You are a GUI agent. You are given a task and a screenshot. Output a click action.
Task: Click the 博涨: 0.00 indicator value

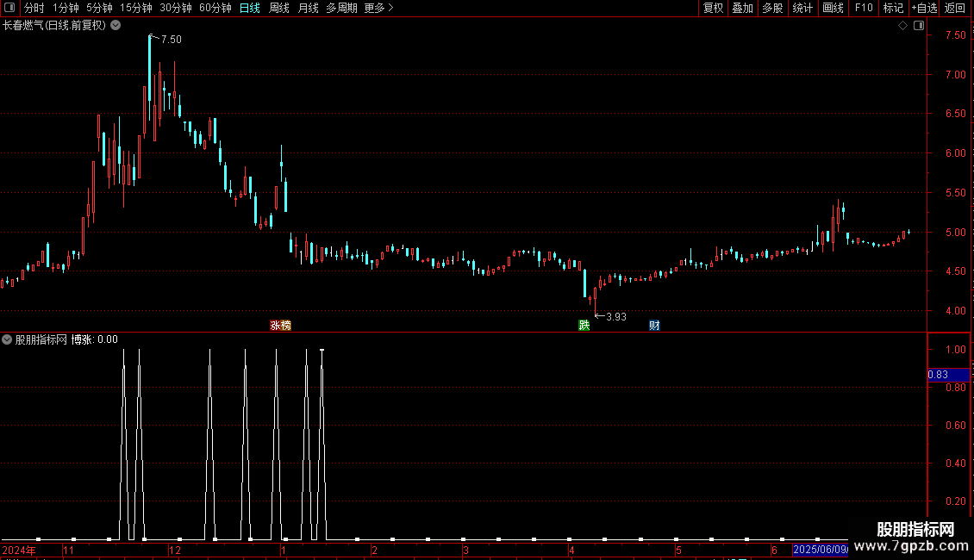[x=95, y=339]
